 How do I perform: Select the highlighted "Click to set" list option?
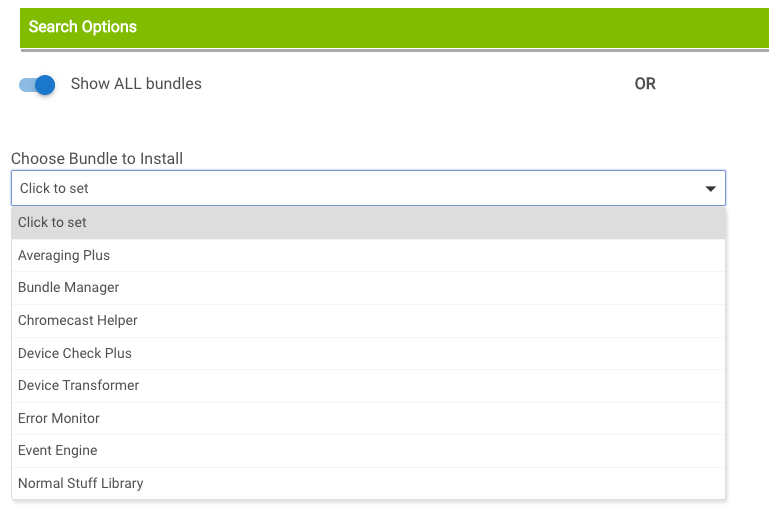tap(52, 223)
